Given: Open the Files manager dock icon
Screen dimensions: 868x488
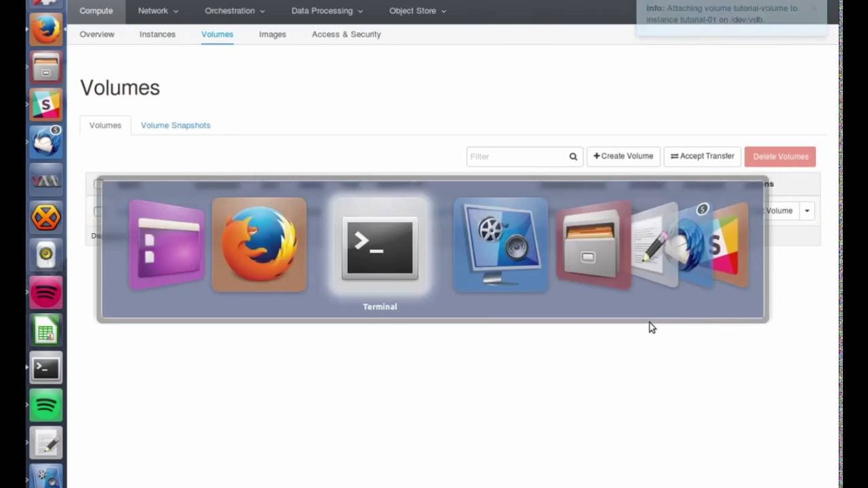Looking at the screenshot, I should pyautogui.click(x=46, y=67).
